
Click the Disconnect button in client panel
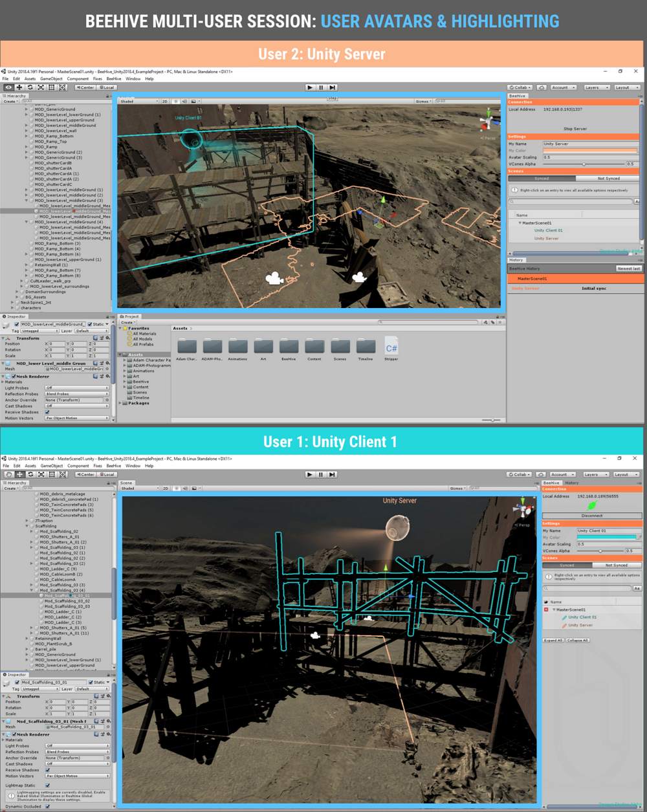tap(592, 516)
